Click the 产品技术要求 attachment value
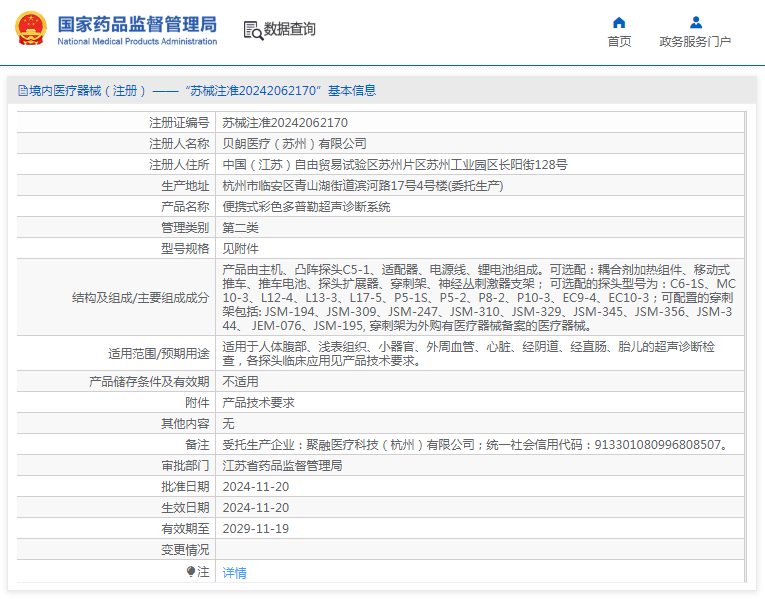The image size is (765, 599). (x=258, y=403)
